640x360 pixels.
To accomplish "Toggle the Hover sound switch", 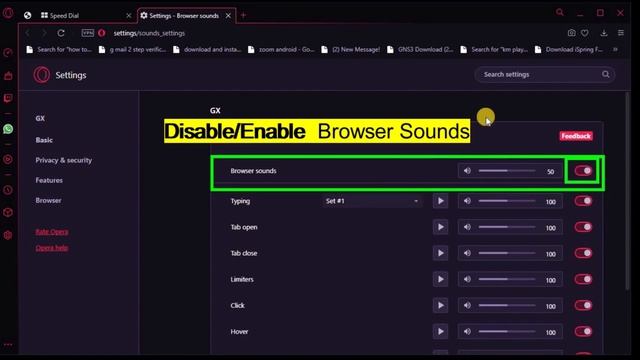I will [583, 331].
